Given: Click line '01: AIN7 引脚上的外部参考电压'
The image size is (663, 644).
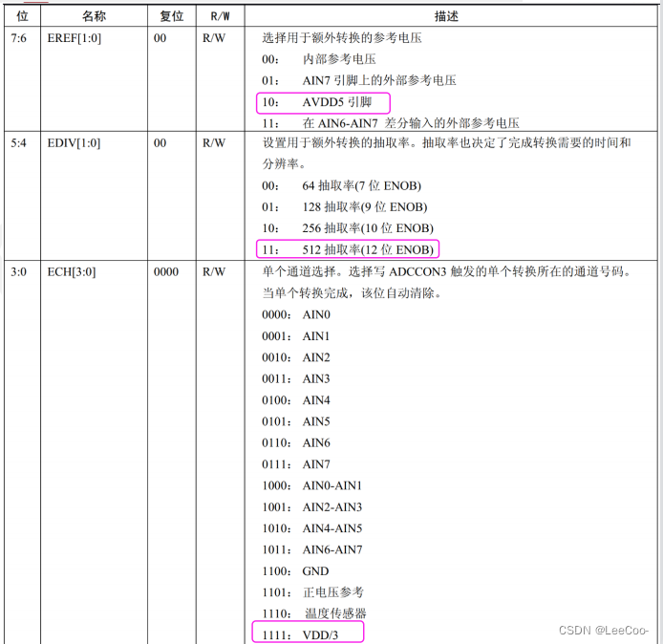Looking at the screenshot, I should click(x=359, y=80).
